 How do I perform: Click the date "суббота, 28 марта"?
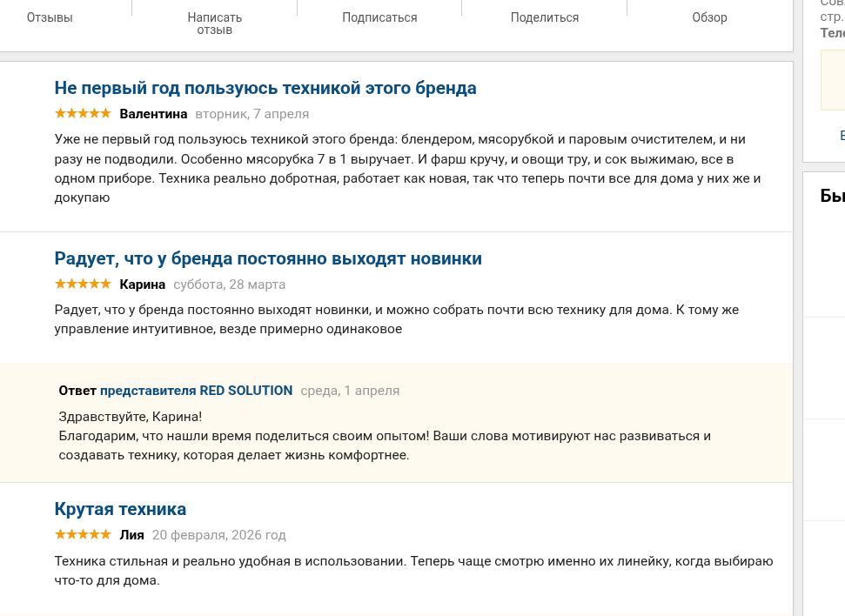(x=230, y=285)
